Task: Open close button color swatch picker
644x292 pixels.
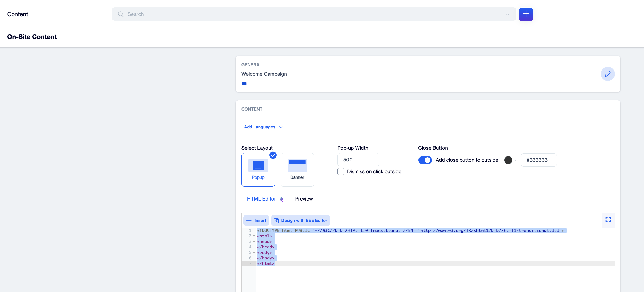Action: pyautogui.click(x=508, y=160)
